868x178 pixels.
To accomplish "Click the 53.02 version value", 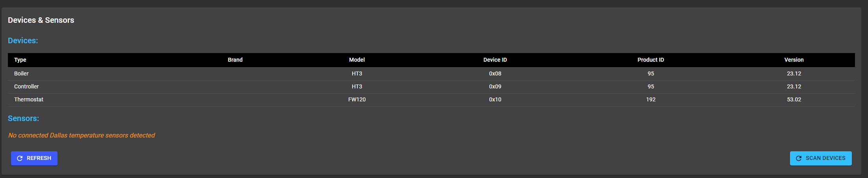I will [794, 99].
